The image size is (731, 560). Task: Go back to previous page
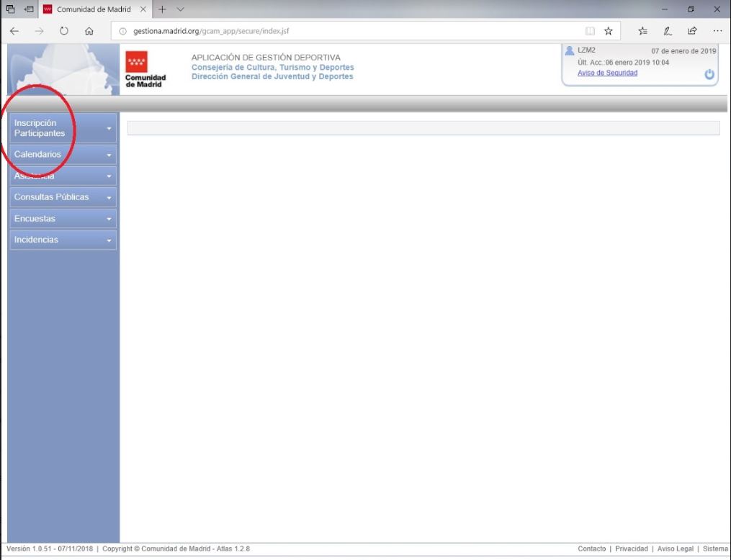coord(14,31)
